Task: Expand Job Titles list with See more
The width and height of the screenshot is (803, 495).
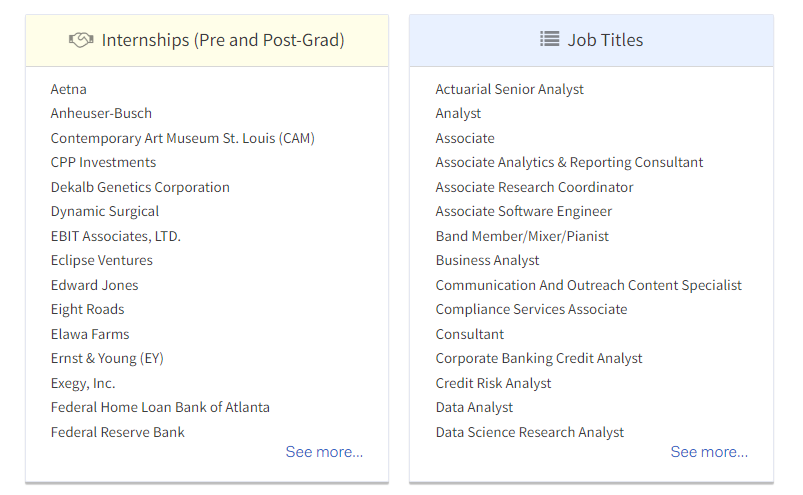Action: [x=709, y=452]
